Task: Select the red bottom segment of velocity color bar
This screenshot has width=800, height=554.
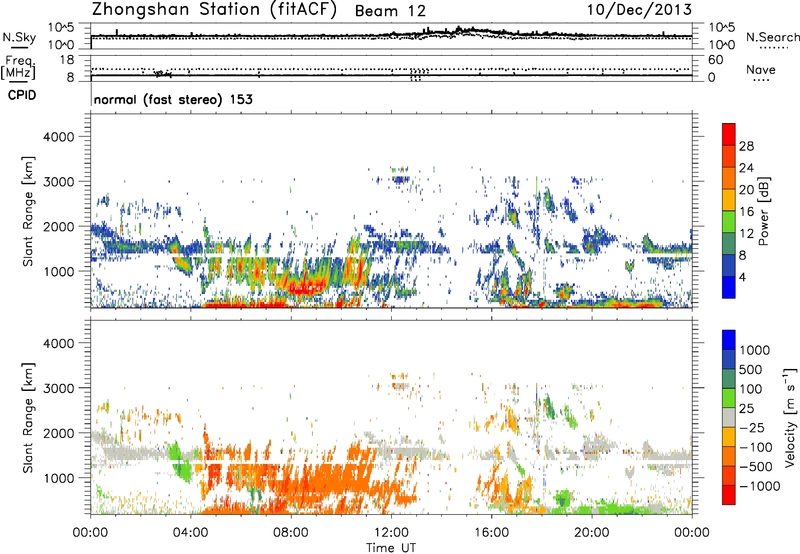Action: click(729, 495)
